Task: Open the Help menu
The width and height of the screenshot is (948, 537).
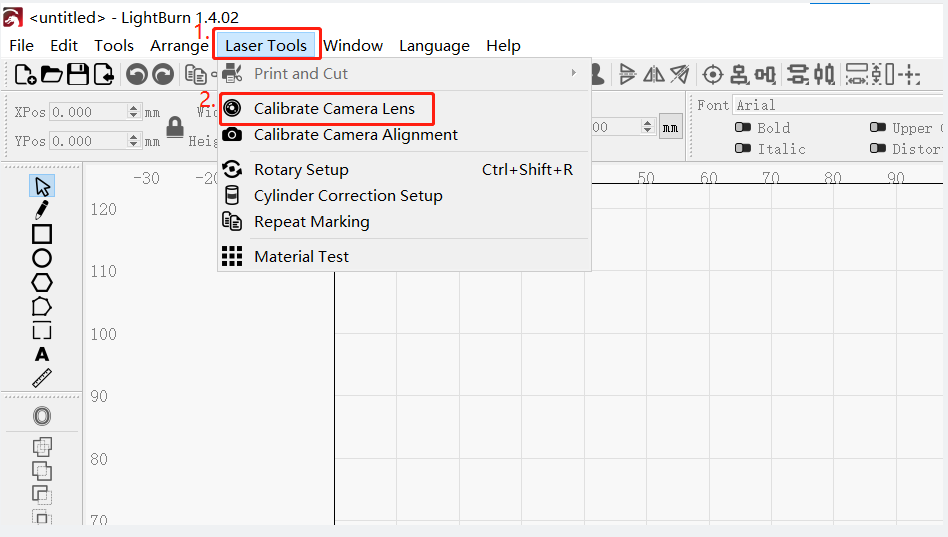Action: click(x=503, y=46)
